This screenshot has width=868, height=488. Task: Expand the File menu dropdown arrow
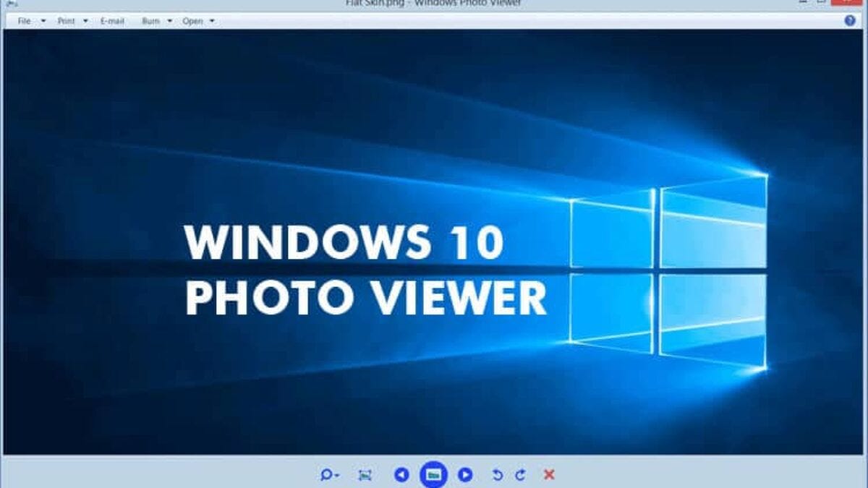(43, 20)
